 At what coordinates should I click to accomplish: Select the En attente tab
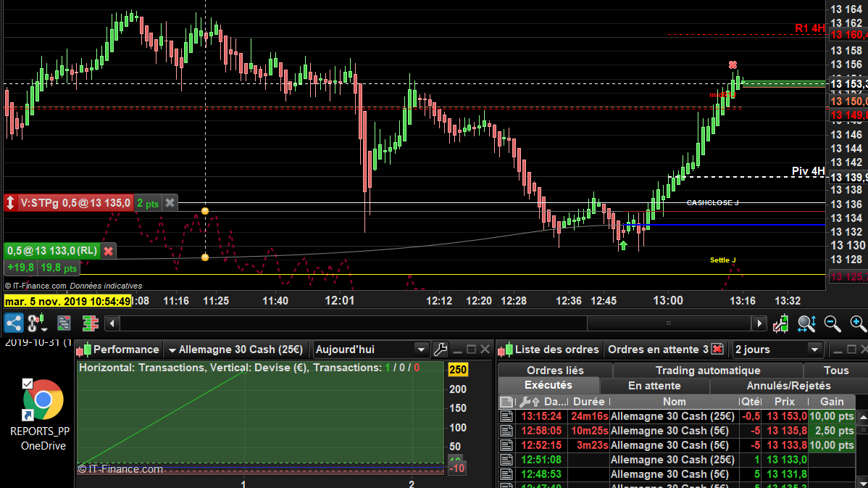tap(654, 386)
